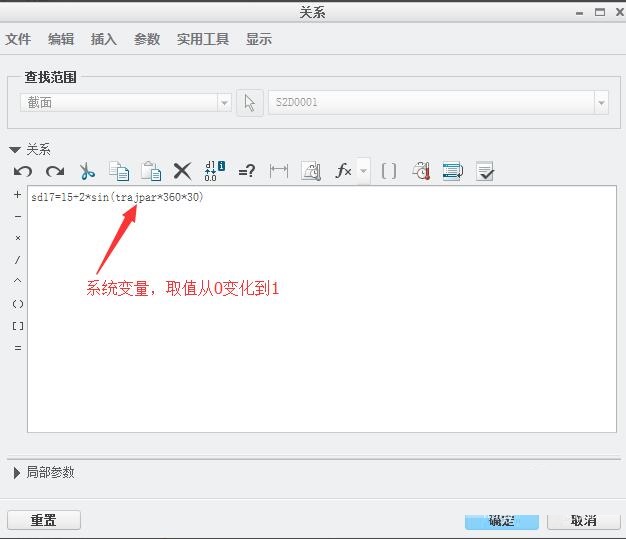Copy selected relation text

coord(119,172)
